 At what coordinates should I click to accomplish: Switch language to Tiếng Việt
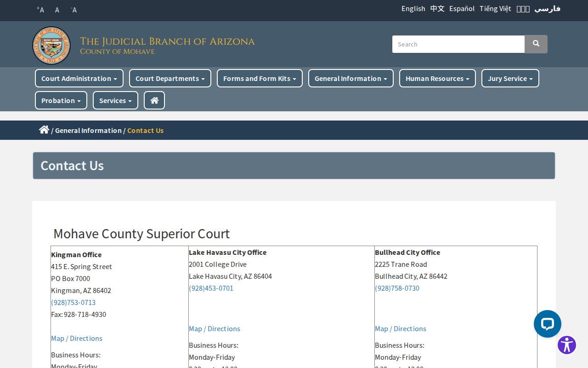click(495, 9)
